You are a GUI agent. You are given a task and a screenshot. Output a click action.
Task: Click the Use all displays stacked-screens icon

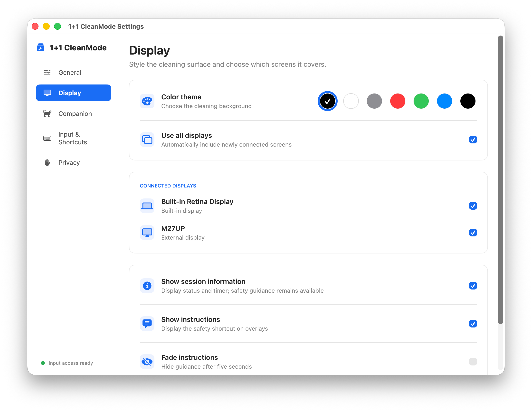tap(147, 140)
